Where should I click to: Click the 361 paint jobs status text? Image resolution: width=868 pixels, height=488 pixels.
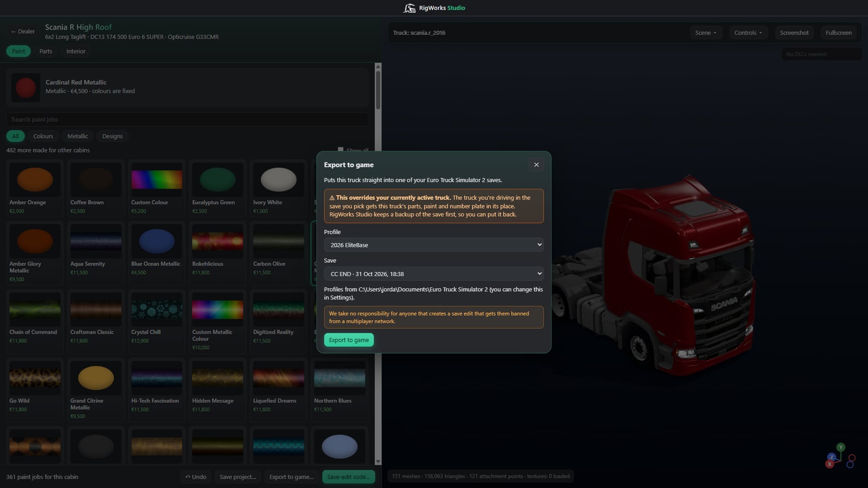point(42,477)
